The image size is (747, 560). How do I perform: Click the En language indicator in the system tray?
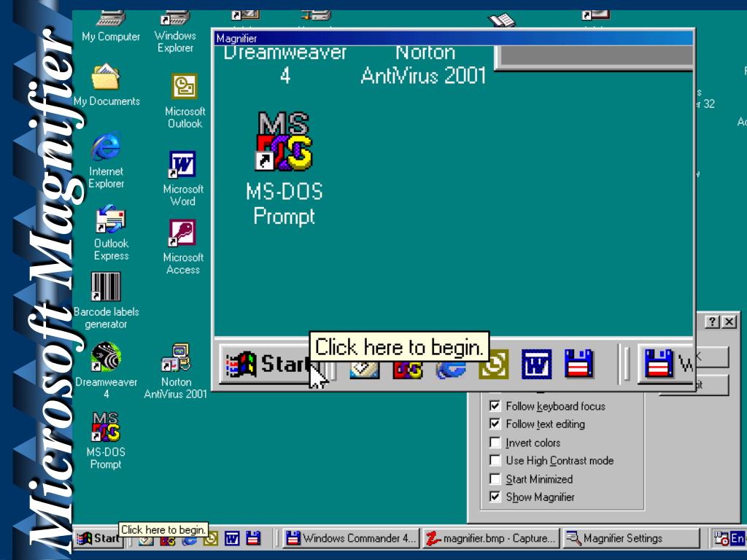click(738, 538)
